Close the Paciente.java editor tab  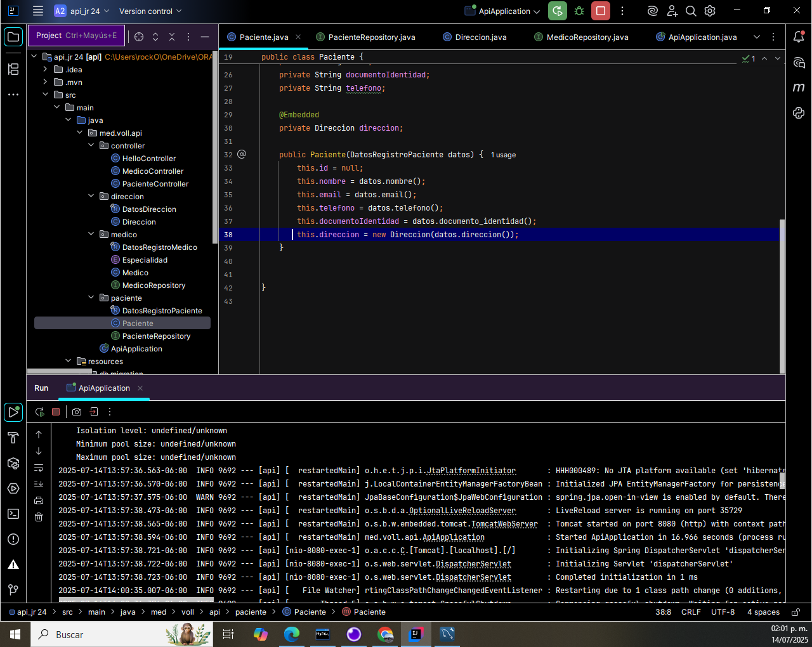click(x=298, y=37)
